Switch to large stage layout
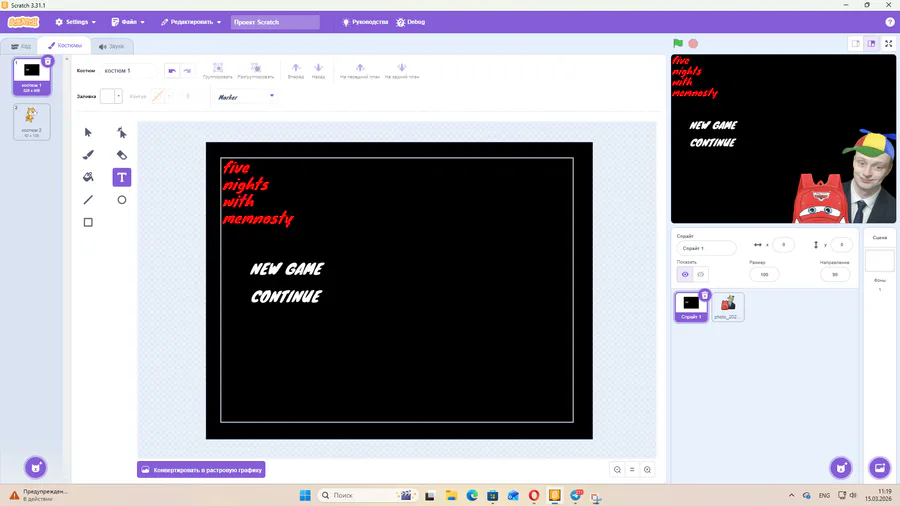The height and width of the screenshot is (506, 900). tap(871, 44)
